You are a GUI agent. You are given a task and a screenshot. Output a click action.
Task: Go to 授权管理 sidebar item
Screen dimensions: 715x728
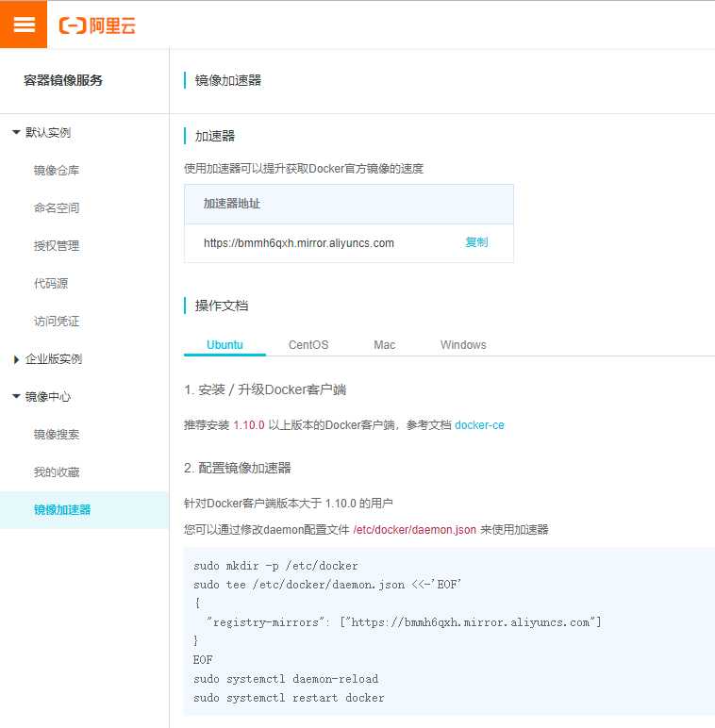point(57,245)
